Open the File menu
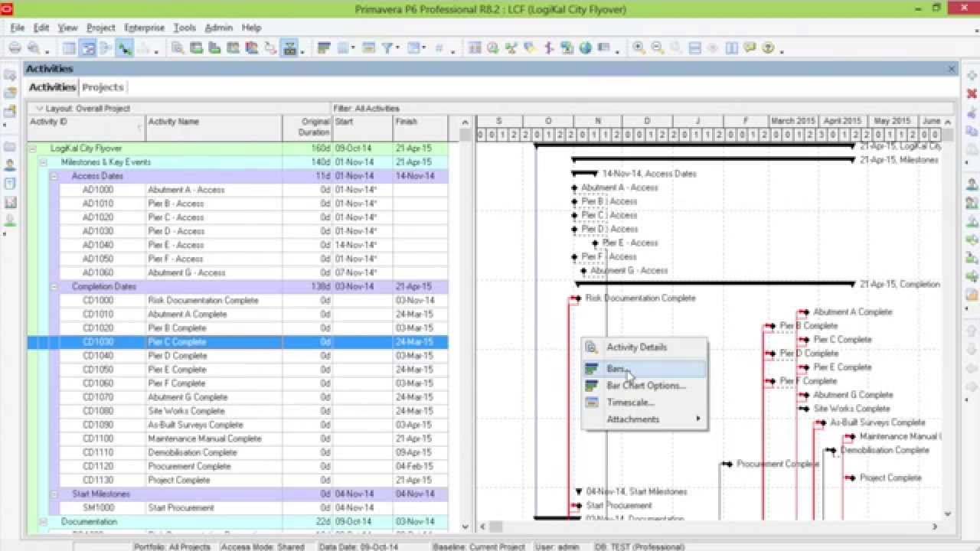Screen dimensions: 980x551 (18, 28)
